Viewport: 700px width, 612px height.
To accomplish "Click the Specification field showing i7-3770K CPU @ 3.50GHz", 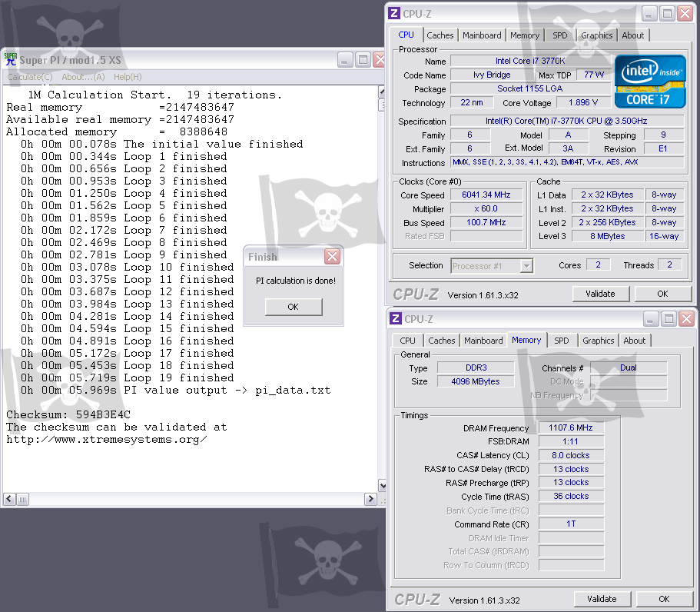I will click(x=567, y=121).
